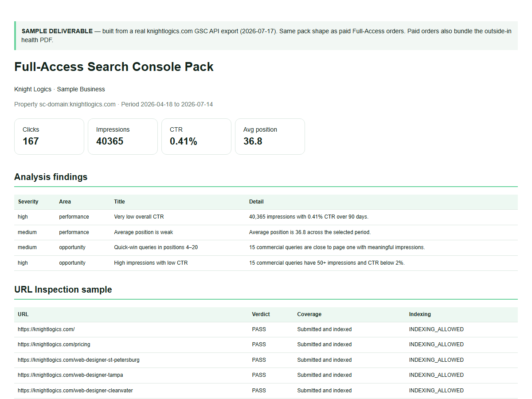Click the medium severity in Average position row
The width and height of the screenshot is (532, 399).
[27, 232]
